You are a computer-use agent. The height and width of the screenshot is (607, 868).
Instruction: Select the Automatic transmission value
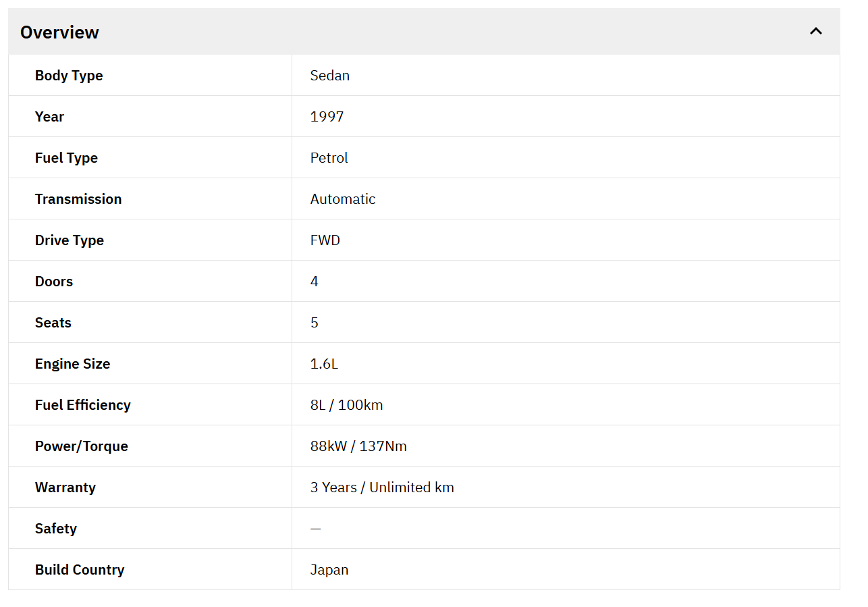click(342, 199)
